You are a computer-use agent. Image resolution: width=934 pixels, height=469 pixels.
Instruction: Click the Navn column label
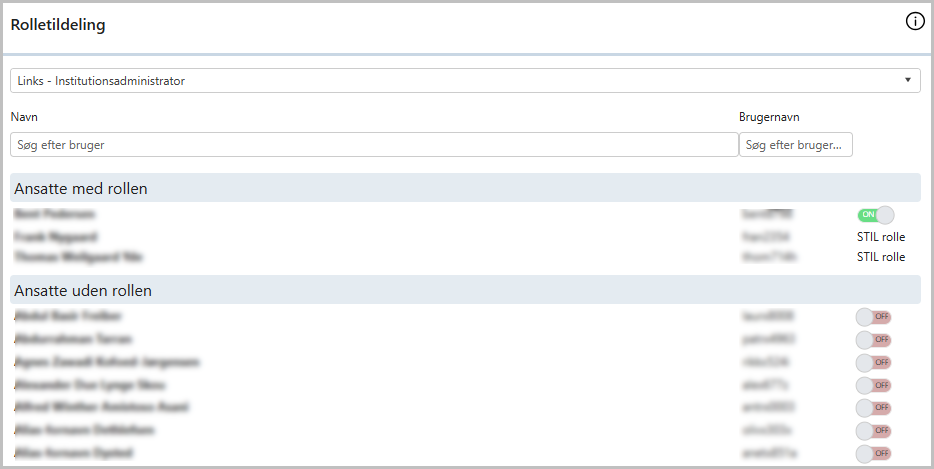24,117
